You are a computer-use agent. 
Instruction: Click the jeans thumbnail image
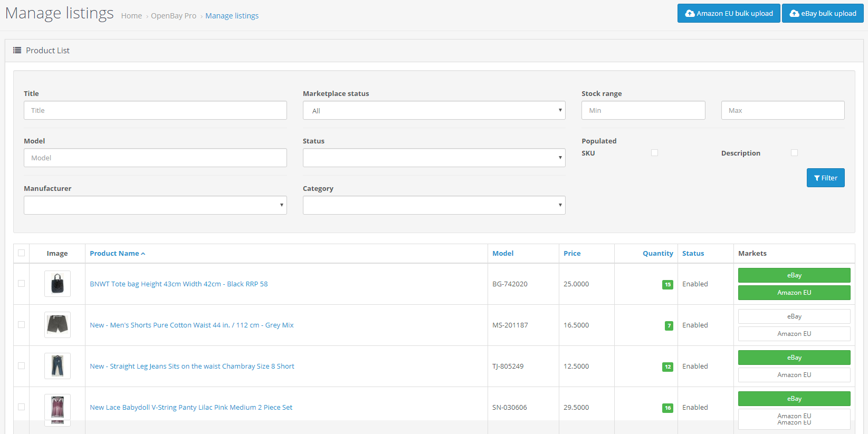(x=58, y=366)
